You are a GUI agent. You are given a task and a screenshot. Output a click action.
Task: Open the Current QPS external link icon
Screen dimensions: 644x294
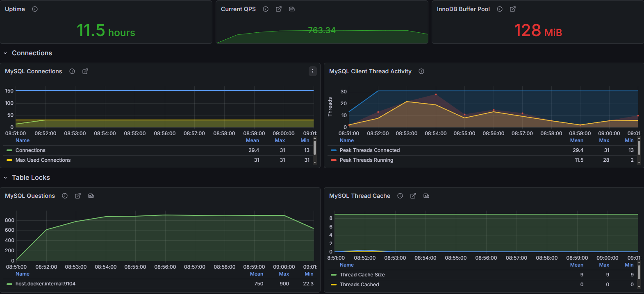[279, 9]
